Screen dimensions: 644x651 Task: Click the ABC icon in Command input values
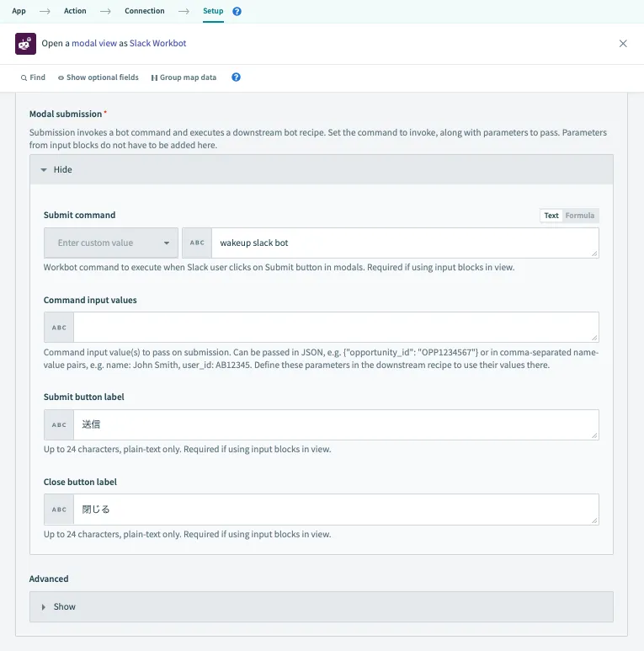[x=59, y=327]
